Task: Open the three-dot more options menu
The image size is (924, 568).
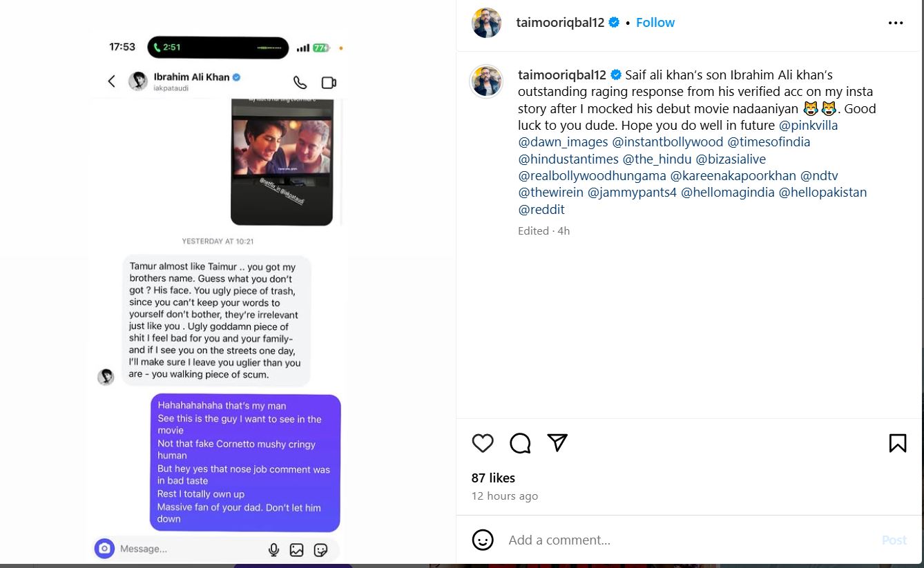Action: 896,23
